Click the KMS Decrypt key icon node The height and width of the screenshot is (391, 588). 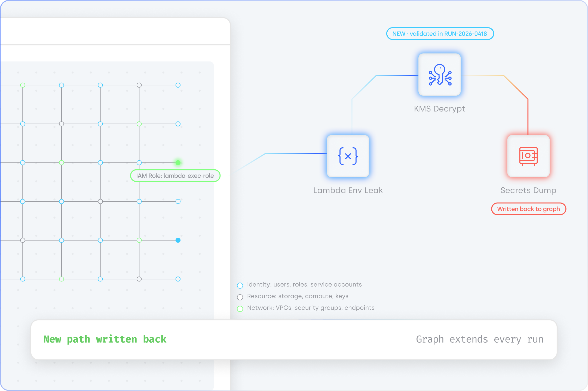tap(440, 75)
